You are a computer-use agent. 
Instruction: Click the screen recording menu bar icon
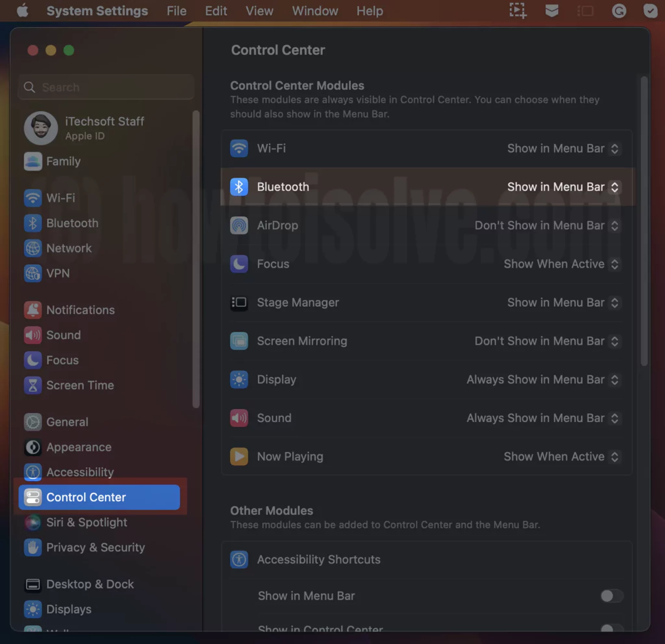(x=518, y=11)
